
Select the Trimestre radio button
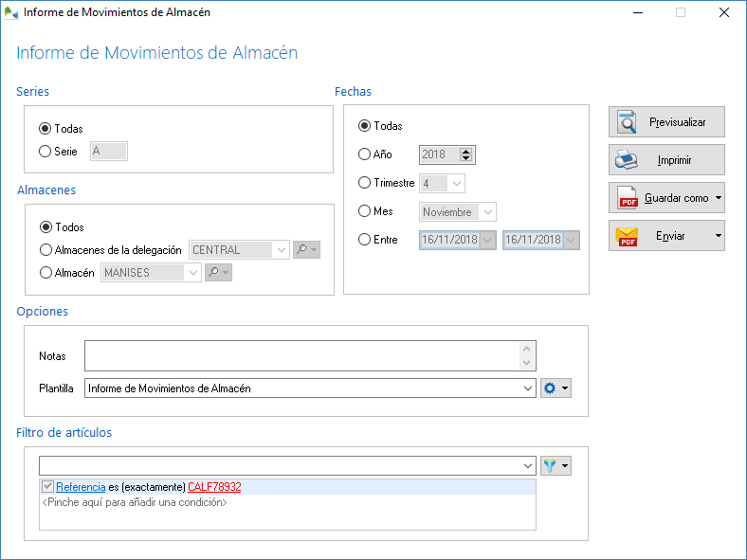pyautogui.click(x=364, y=183)
